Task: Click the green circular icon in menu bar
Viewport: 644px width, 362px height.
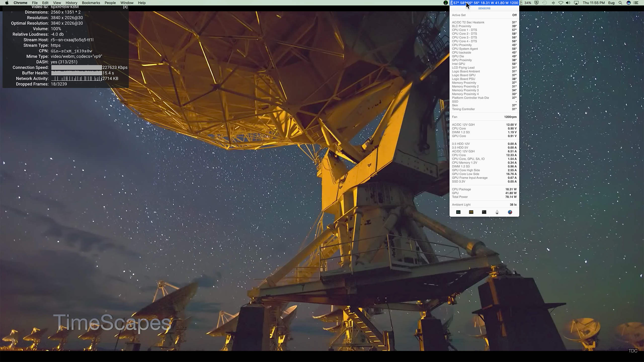Action: (x=446, y=3)
